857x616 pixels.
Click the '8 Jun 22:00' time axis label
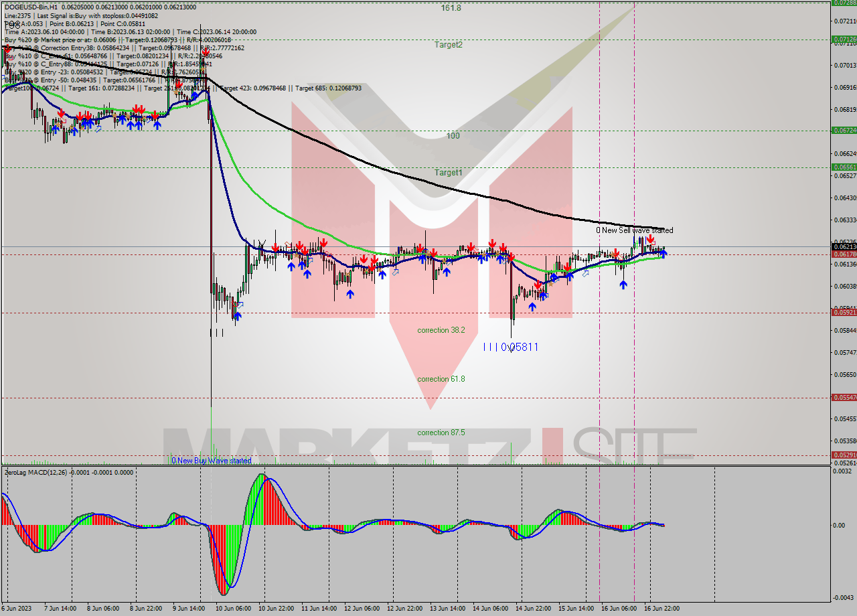coord(147,609)
